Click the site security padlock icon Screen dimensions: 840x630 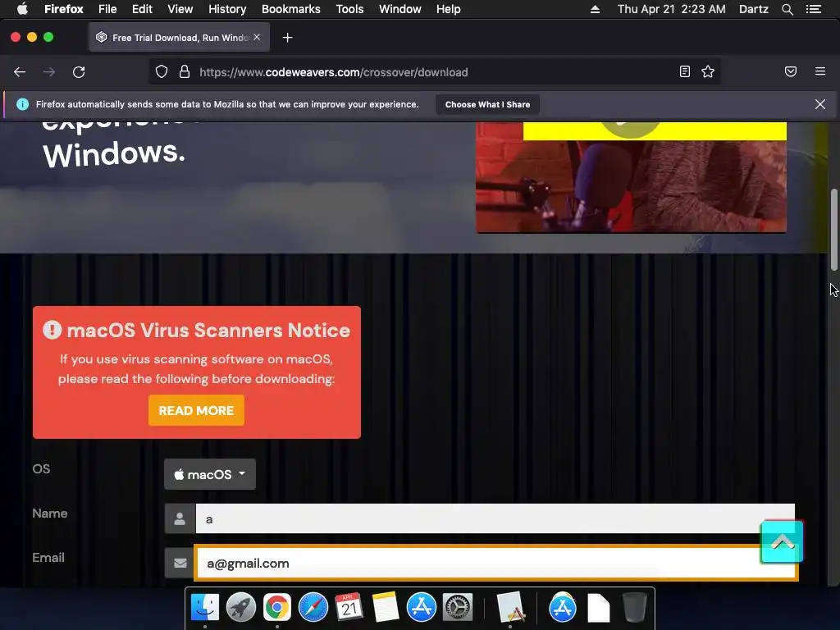[x=185, y=72]
